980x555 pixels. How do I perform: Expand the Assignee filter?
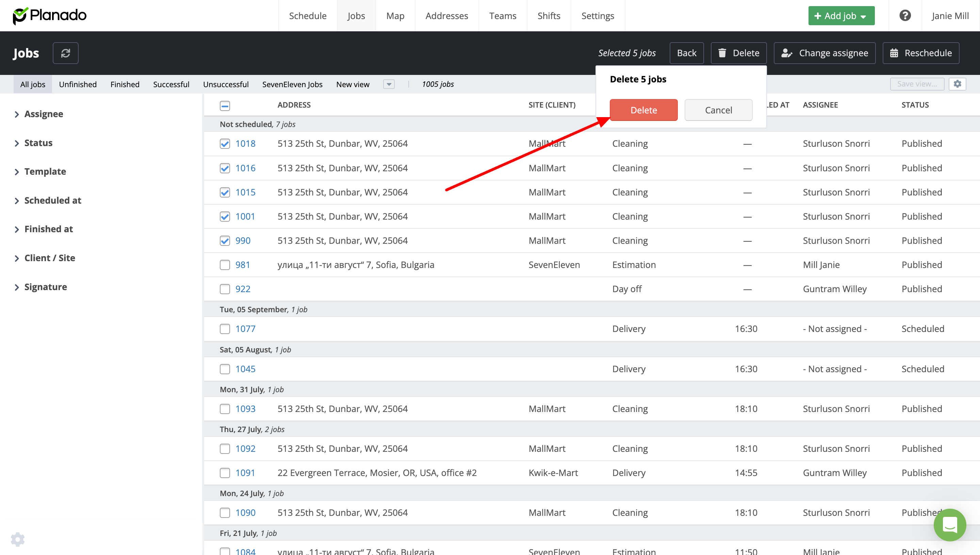click(44, 114)
